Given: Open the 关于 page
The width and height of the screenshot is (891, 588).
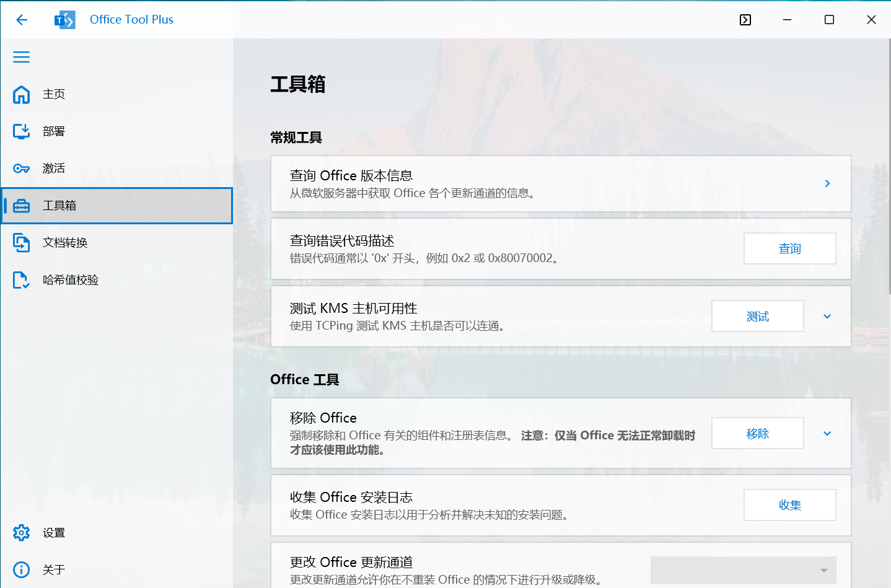Looking at the screenshot, I should 116,570.
